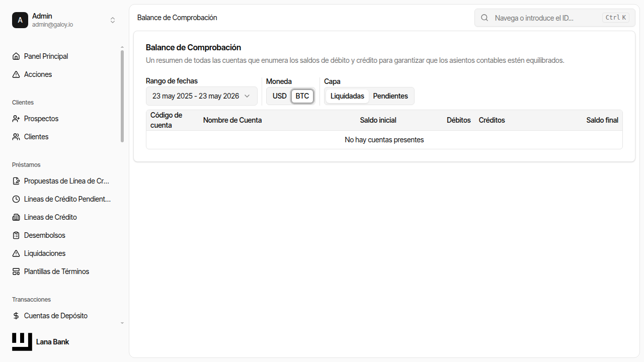Click sidebar scroll down arrow
The width and height of the screenshot is (644, 362).
pos(122,323)
